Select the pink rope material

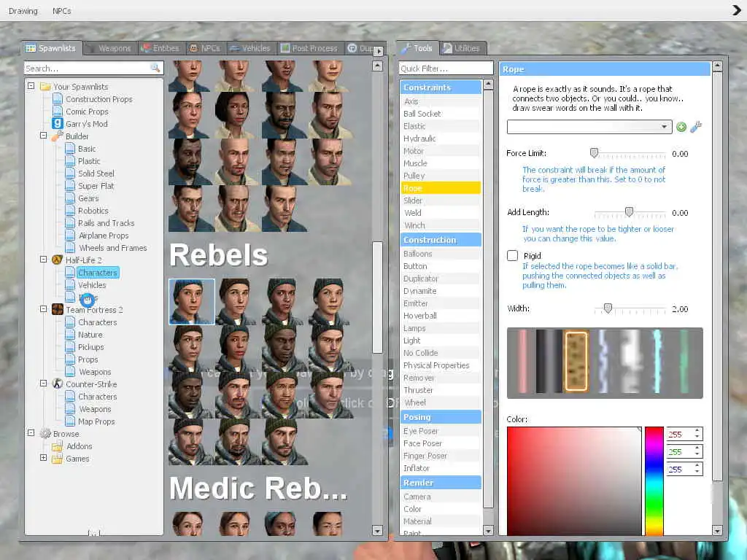pyautogui.click(x=522, y=362)
